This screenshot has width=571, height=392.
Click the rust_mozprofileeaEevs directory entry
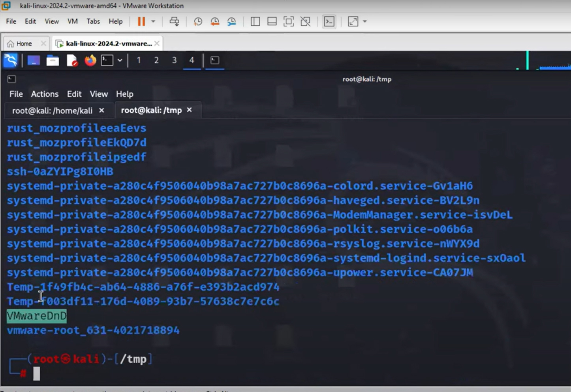point(77,128)
